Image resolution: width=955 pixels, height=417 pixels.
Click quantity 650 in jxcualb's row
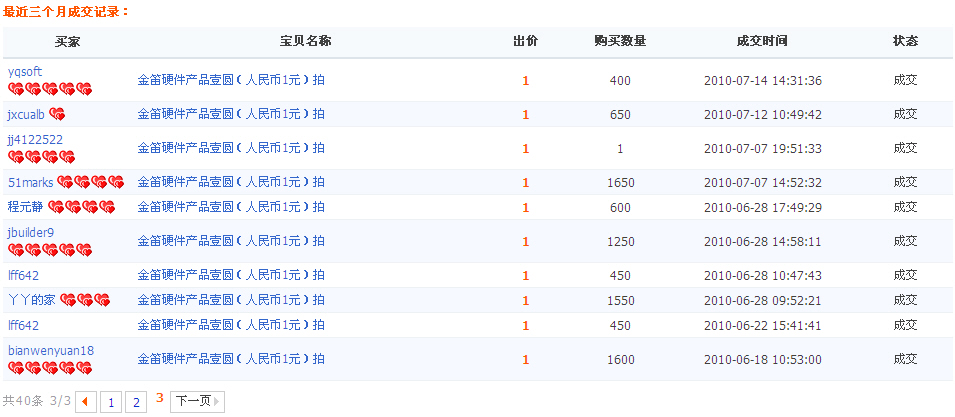(x=620, y=114)
